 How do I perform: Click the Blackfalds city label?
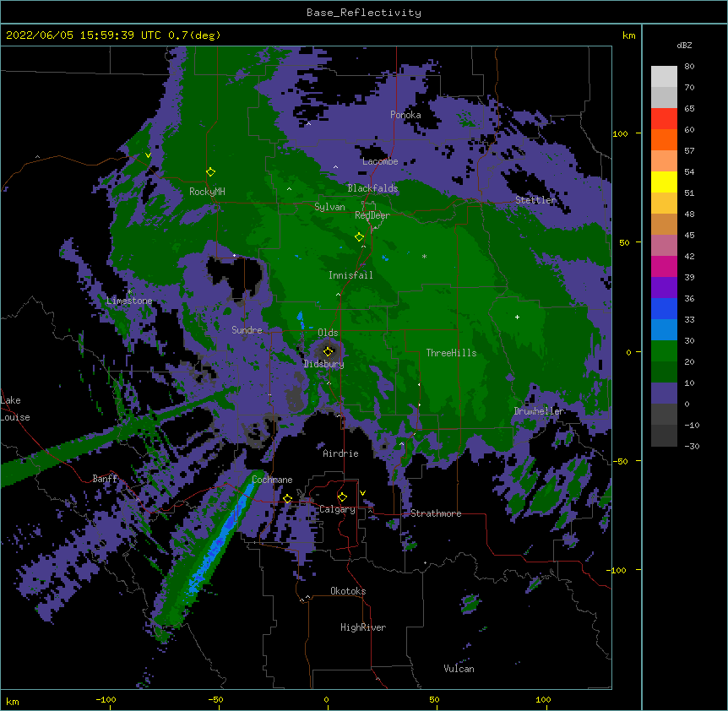tap(372, 188)
